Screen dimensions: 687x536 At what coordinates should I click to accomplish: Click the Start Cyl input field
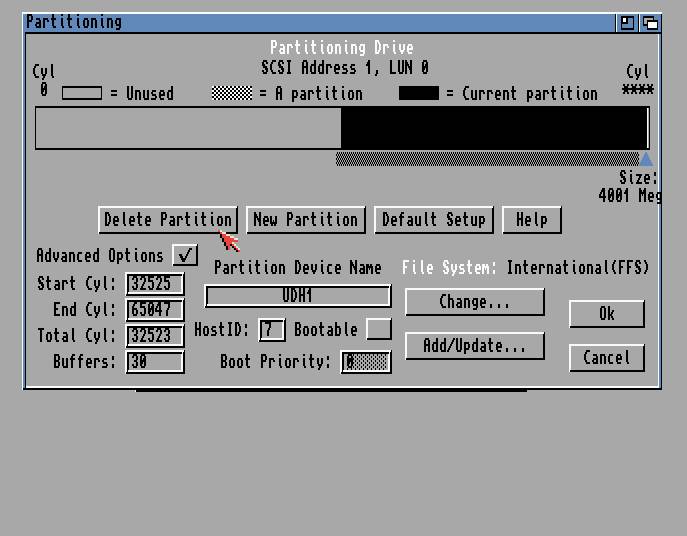[x=155, y=284]
